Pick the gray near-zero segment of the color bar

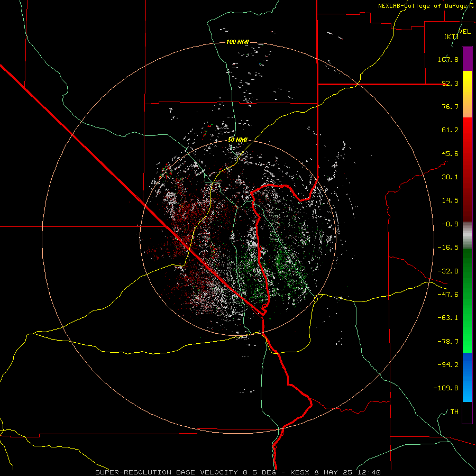point(467,235)
